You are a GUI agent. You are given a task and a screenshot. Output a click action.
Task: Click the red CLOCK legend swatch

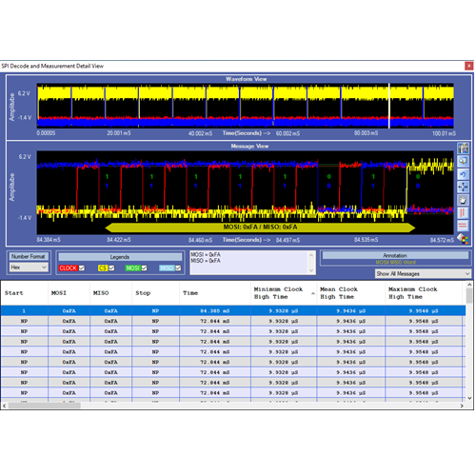coord(68,268)
